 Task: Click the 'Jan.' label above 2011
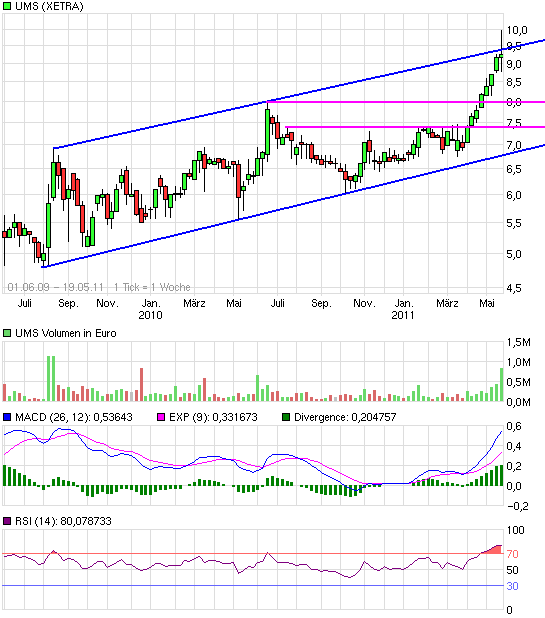404,303
